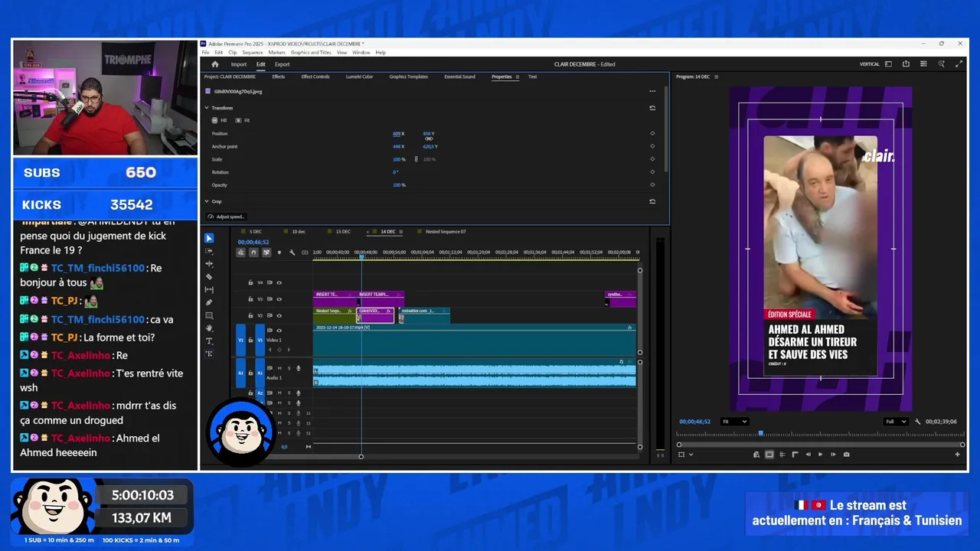
Task: Toggle insert sequences as nests button
Action: (x=241, y=253)
